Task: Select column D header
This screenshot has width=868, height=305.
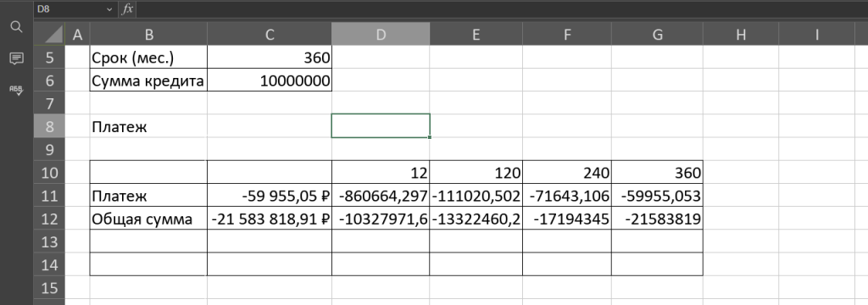Action: (x=381, y=35)
